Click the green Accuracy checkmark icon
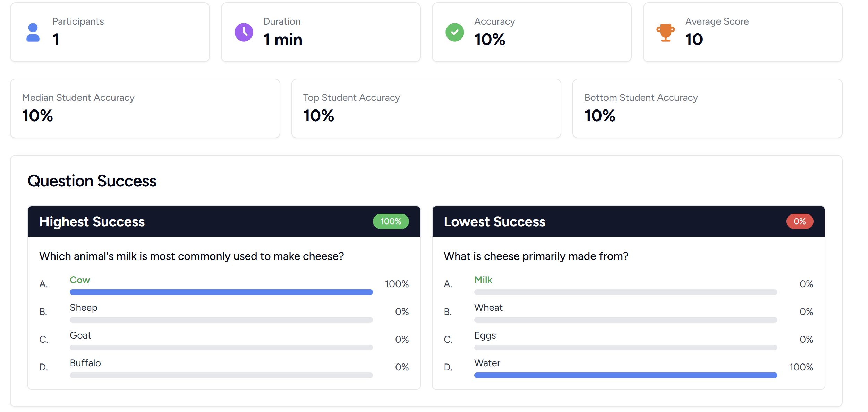 (455, 32)
